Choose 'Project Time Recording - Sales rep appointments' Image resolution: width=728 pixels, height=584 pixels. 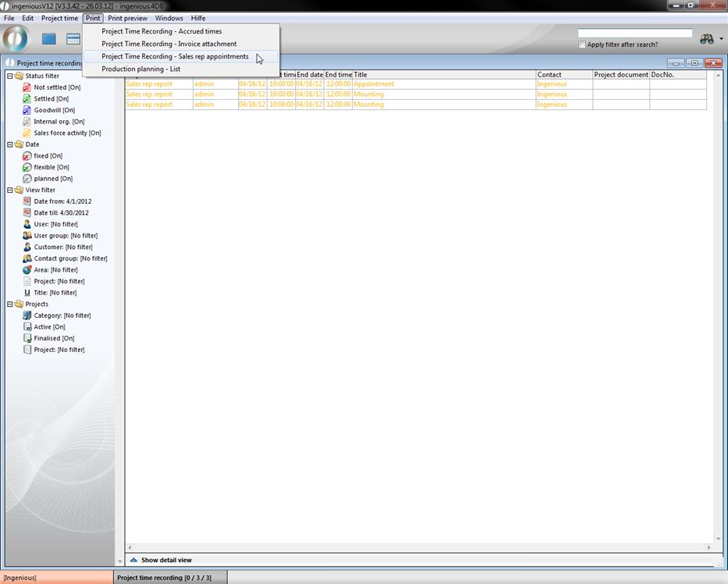pyautogui.click(x=175, y=56)
